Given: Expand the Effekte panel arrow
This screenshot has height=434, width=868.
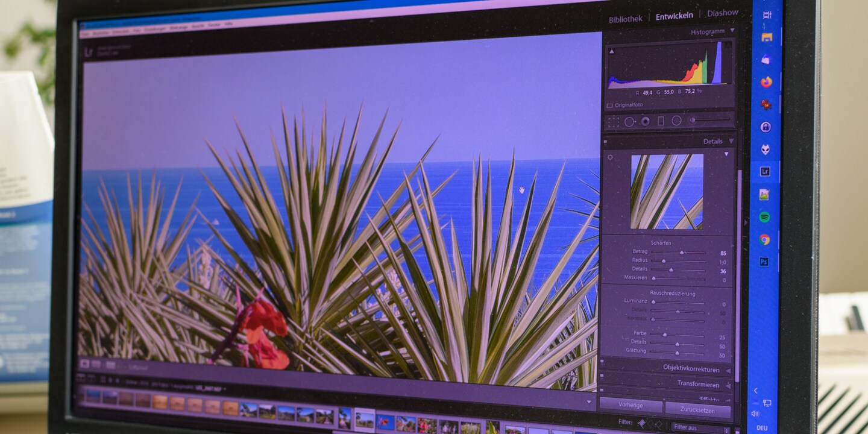Looking at the screenshot, I should pos(728,400).
